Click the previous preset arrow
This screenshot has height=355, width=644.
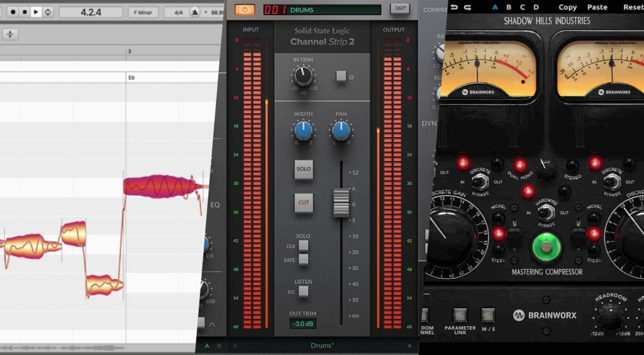pos(235,346)
